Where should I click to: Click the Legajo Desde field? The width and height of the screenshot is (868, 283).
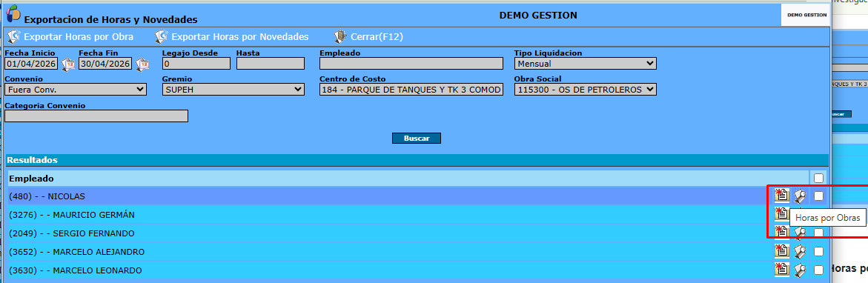click(196, 64)
